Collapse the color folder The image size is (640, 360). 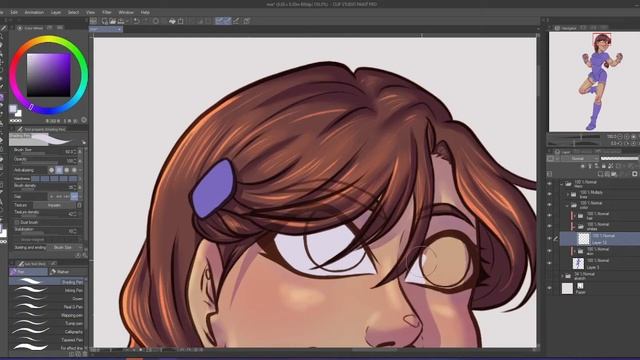point(568,205)
